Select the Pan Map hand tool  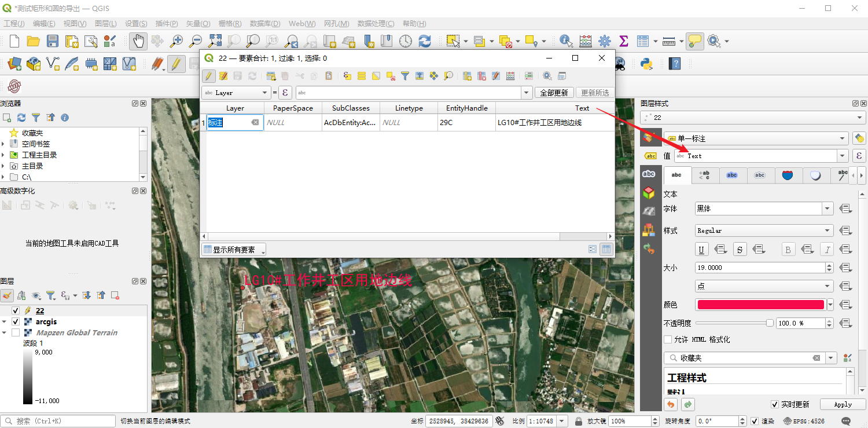click(138, 41)
